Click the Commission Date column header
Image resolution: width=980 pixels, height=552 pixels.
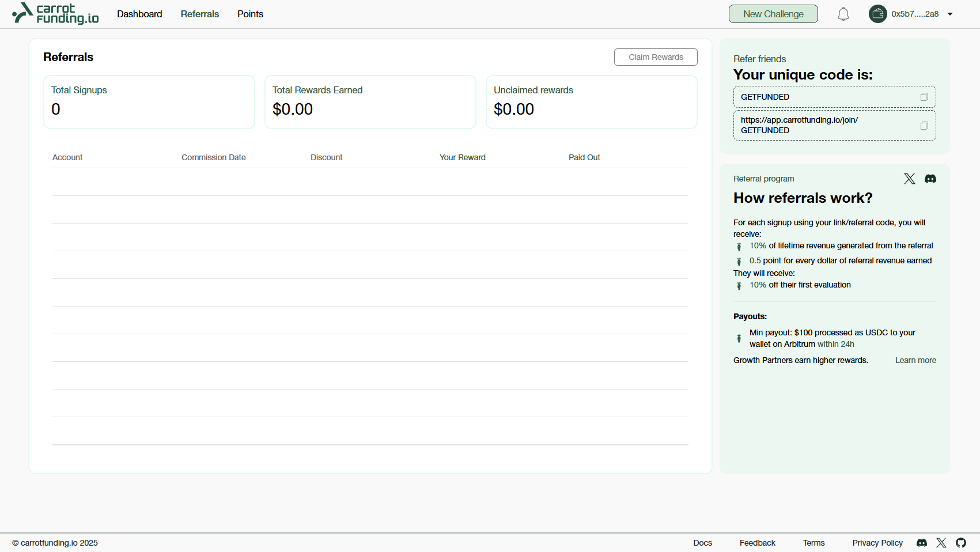point(213,157)
